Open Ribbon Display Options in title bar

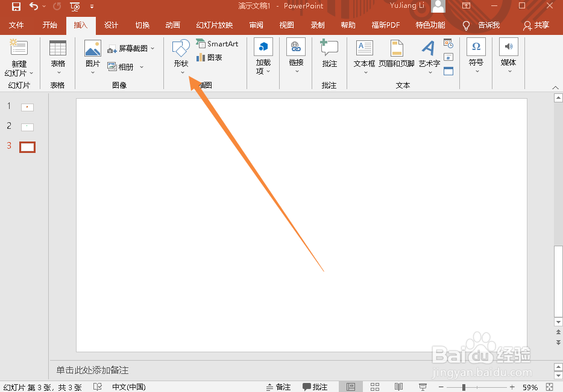466,6
